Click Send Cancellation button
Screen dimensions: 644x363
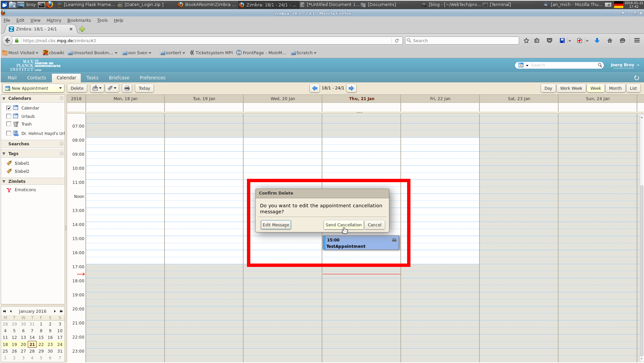coord(344,225)
